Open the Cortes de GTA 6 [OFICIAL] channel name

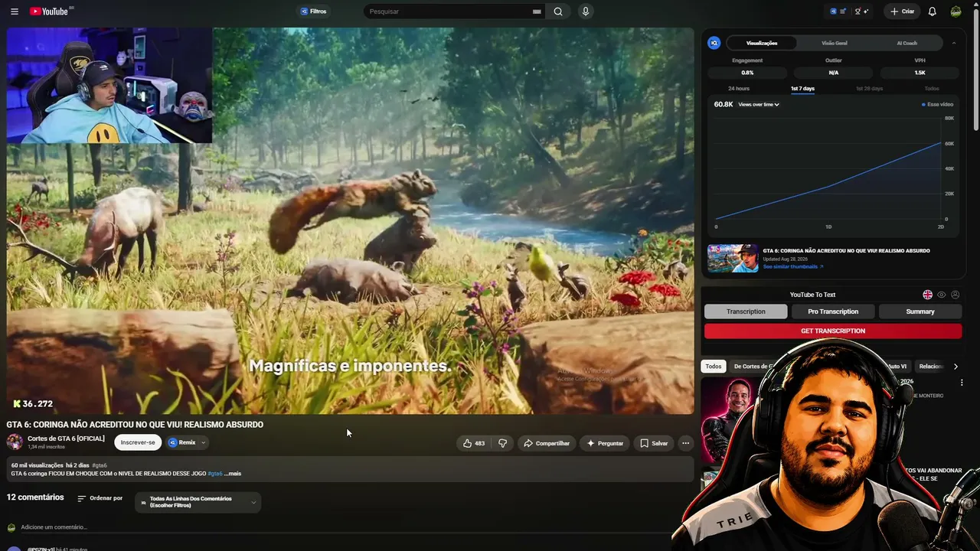click(x=66, y=439)
